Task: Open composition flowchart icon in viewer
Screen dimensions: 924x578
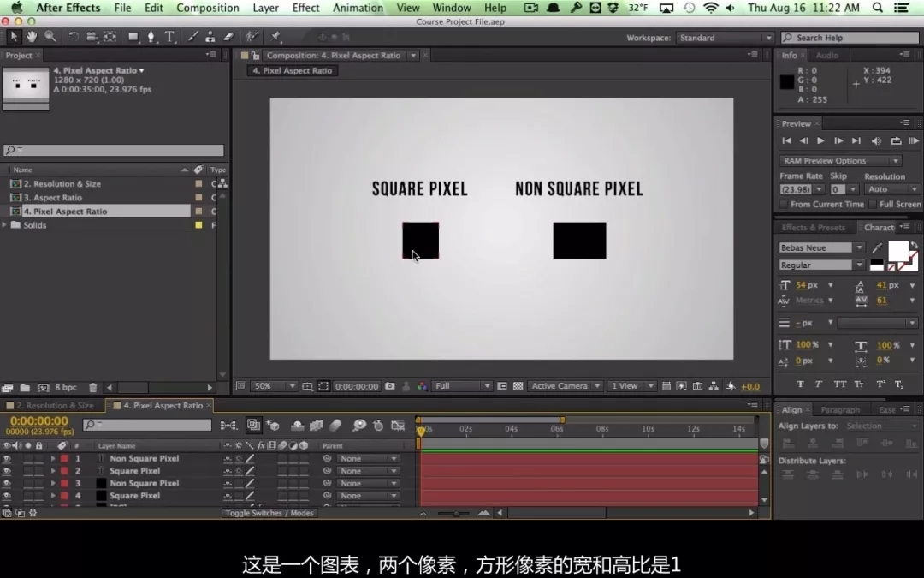Action: coord(714,386)
